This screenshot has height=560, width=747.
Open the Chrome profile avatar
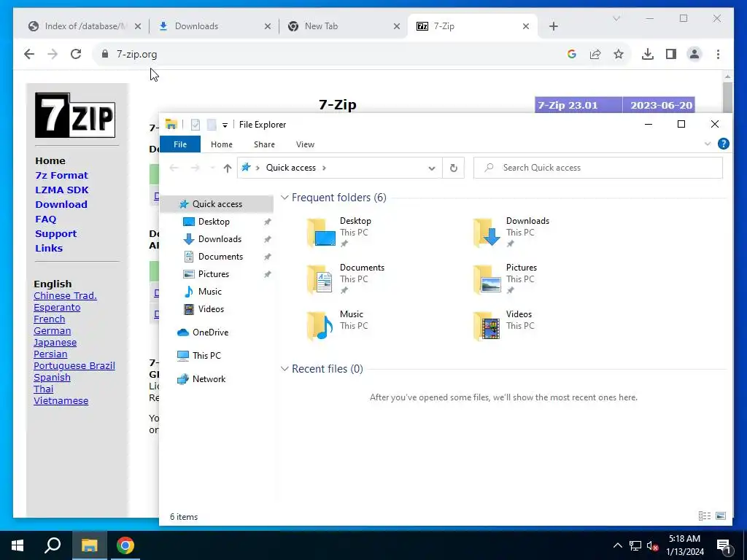pos(694,54)
